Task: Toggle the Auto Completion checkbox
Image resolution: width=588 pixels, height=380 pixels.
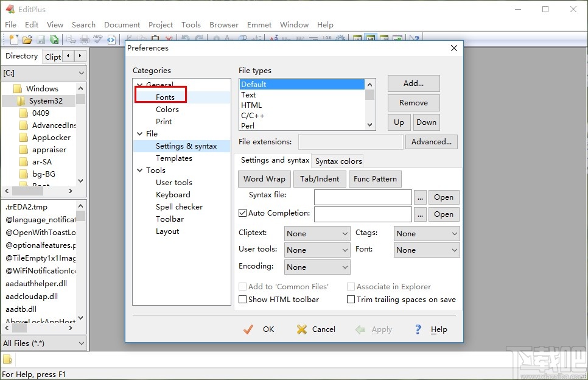Action: click(243, 213)
